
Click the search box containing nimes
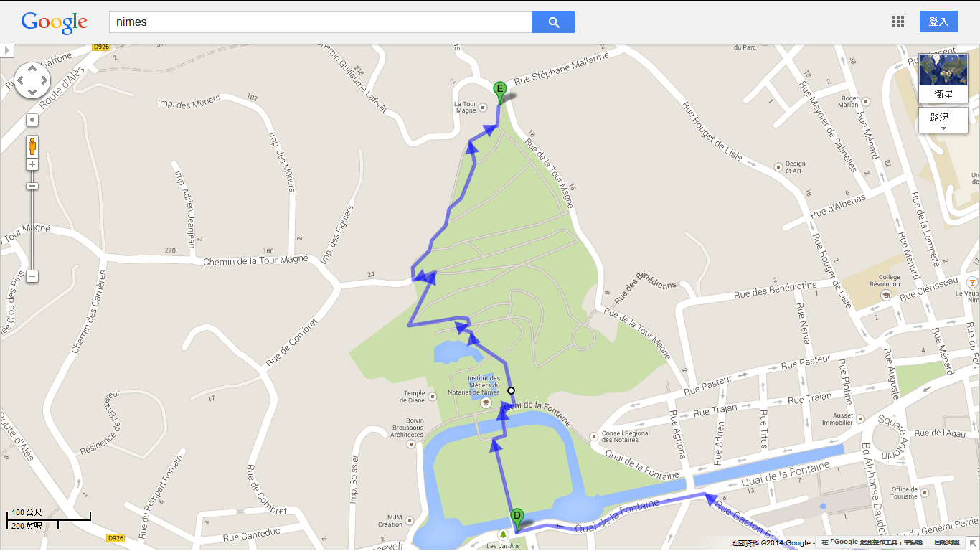pyautogui.click(x=321, y=22)
